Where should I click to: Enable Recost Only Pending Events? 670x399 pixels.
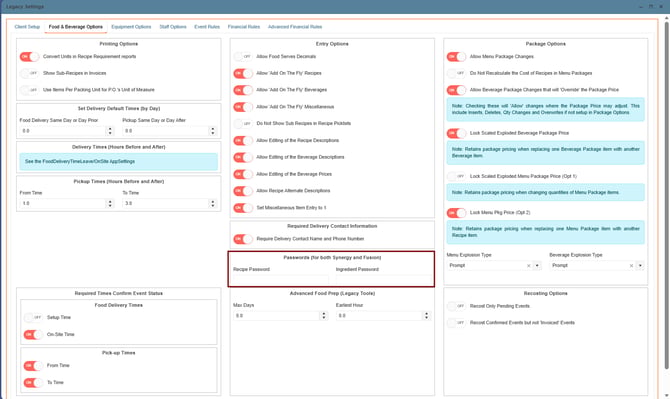coord(456,306)
